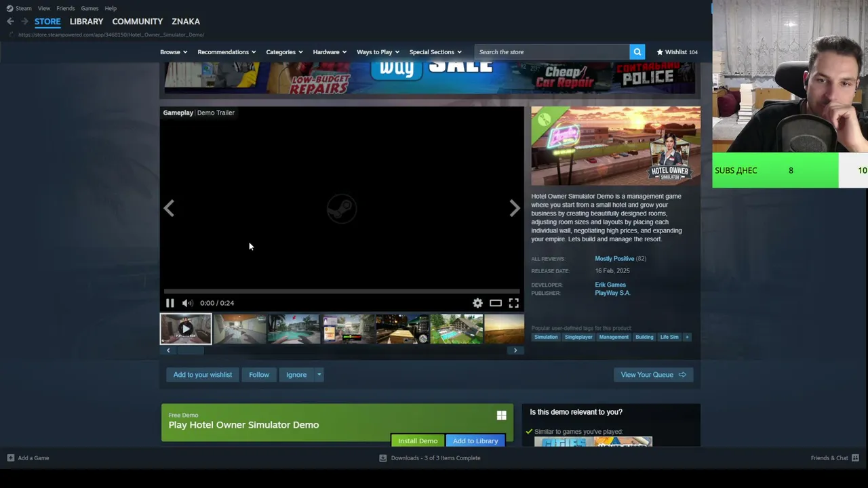The height and width of the screenshot is (488, 868).
Task: Click View Your Queue
Action: pyautogui.click(x=654, y=375)
